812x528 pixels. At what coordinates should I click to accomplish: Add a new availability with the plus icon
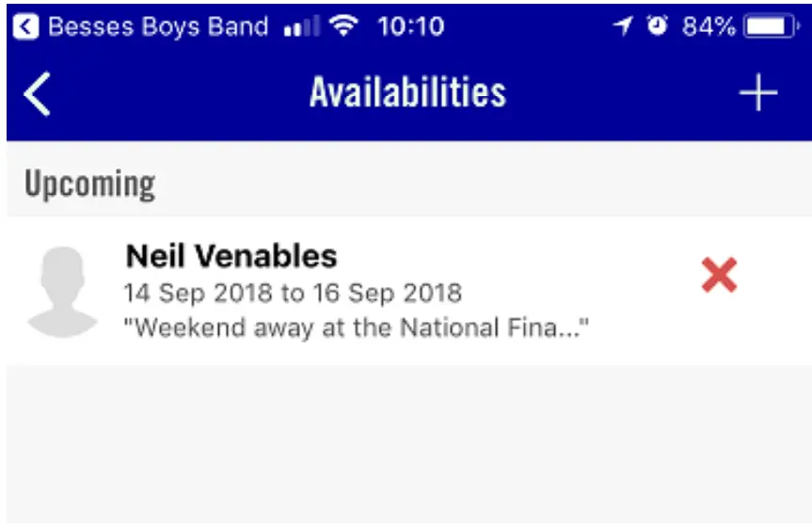(x=757, y=94)
